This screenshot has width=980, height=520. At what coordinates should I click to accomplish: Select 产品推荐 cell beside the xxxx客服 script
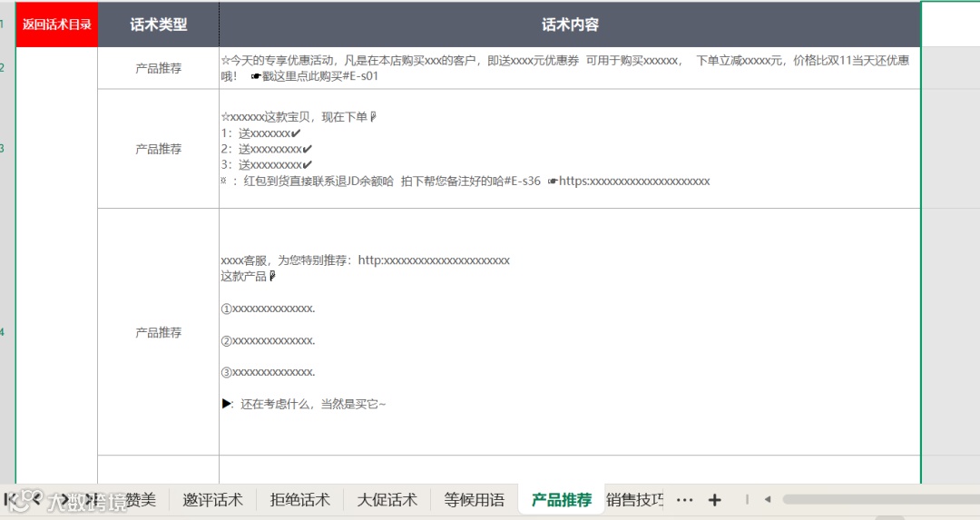point(159,332)
